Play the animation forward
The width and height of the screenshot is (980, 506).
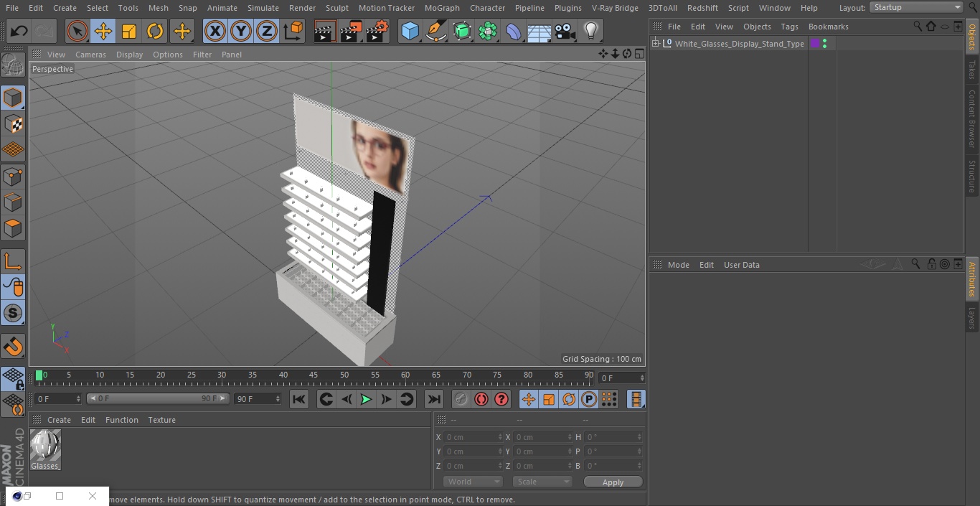pos(366,399)
